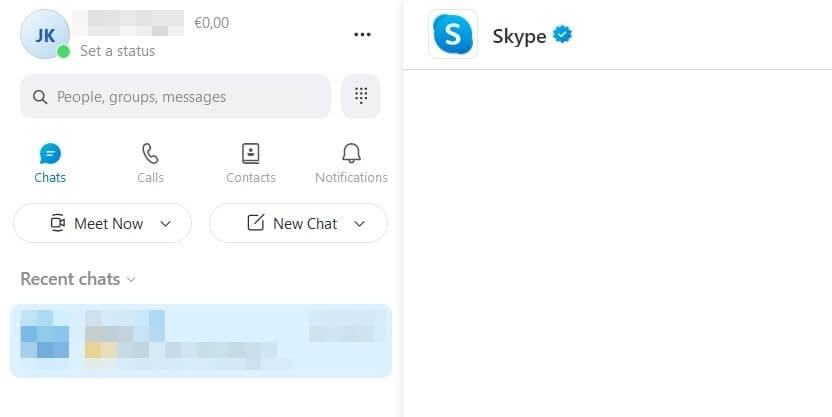Click the €0,00 Skype credit balance

tap(212, 23)
